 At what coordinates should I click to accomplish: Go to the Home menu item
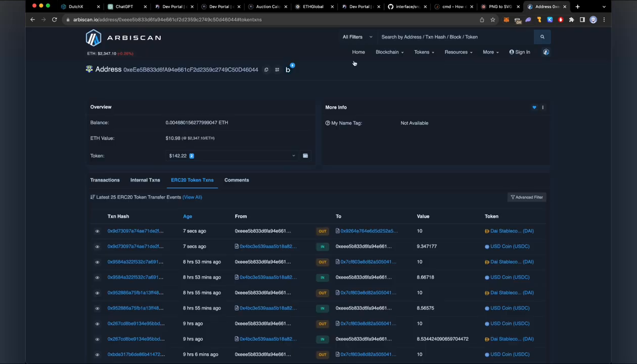358,52
